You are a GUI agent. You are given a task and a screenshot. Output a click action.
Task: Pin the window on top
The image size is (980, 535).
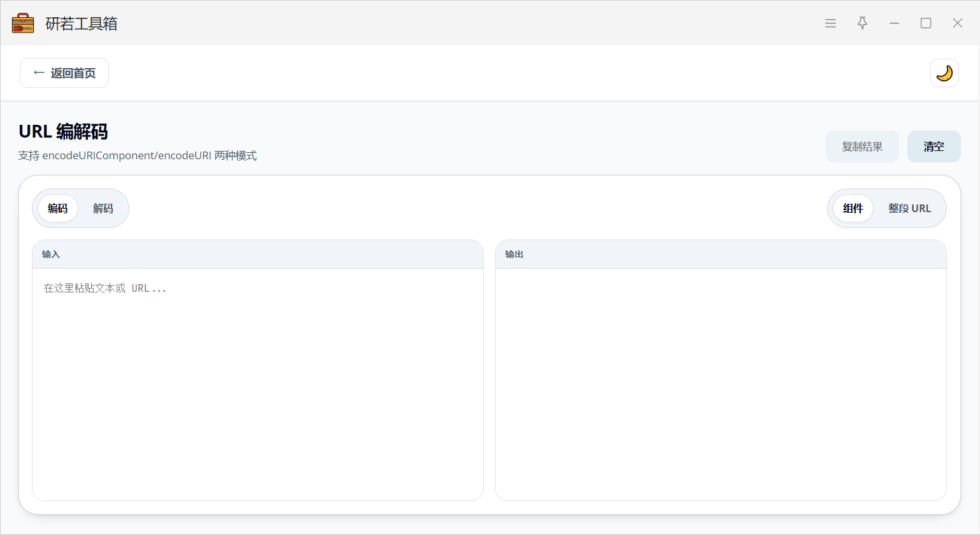(862, 24)
